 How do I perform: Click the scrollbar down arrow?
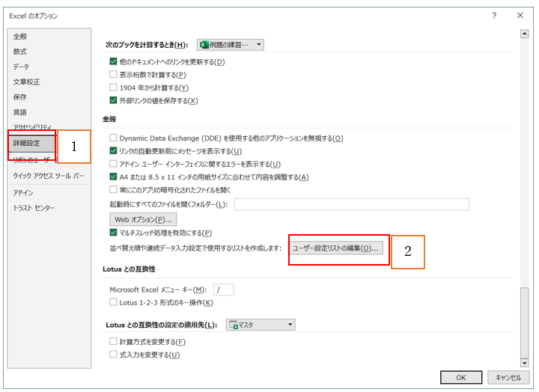click(x=524, y=361)
